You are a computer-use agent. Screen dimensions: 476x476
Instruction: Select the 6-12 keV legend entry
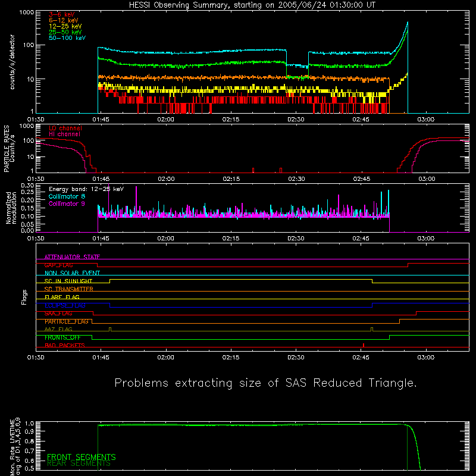64,20
